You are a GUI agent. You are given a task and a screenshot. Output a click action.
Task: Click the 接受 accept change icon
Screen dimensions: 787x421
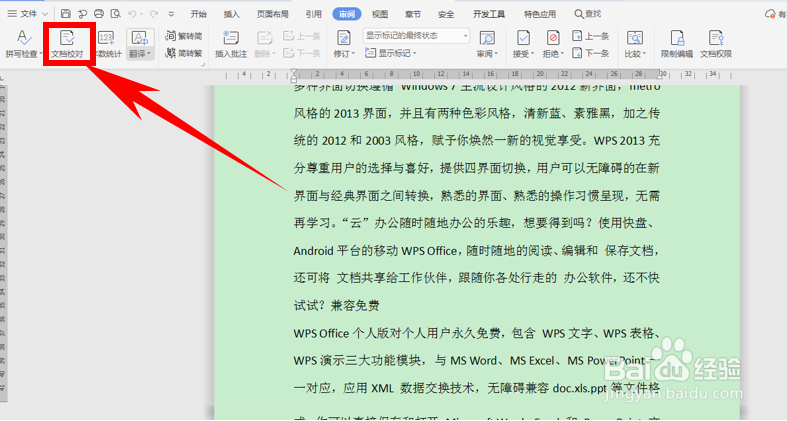tap(523, 39)
